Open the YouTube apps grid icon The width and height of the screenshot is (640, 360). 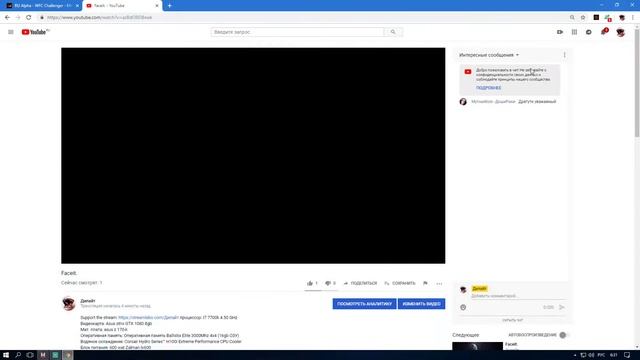coord(574,32)
